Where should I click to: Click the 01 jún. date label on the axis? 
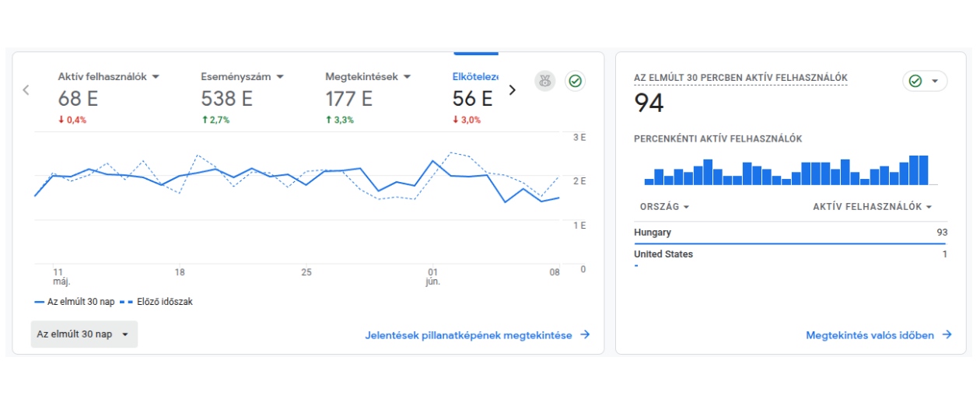click(x=433, y=277)
